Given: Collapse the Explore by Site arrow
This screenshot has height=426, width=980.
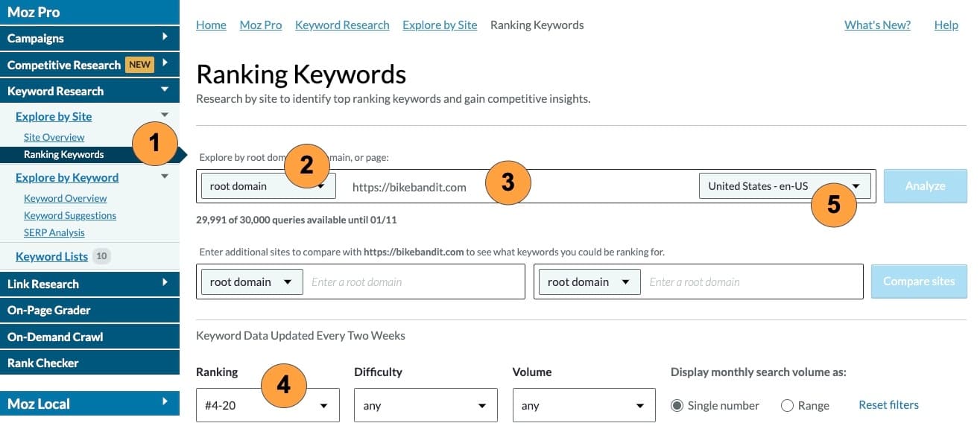Looking at the screenshot, I should pyautogui.click(x=165, y=116).
